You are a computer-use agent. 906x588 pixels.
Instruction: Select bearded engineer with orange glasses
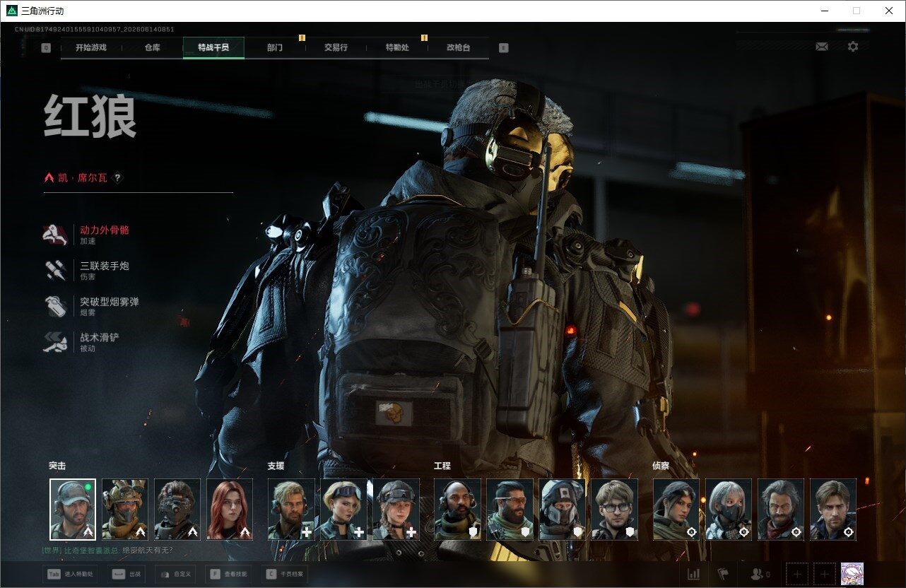point(510,510)
